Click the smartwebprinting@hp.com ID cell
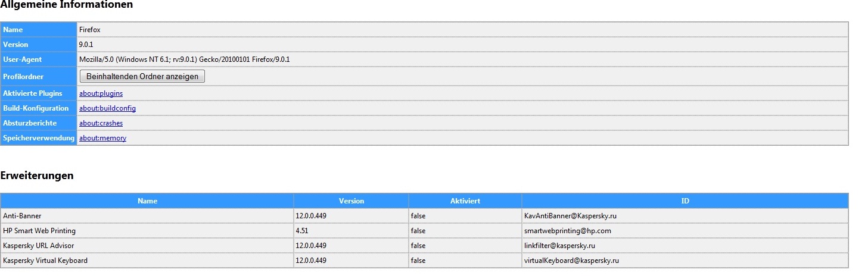Viewport: 868px width, 279px height. [x=567, y=231]
